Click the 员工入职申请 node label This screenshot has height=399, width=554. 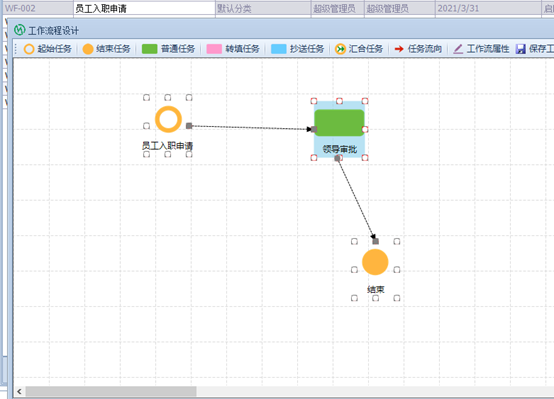(167, 146)
